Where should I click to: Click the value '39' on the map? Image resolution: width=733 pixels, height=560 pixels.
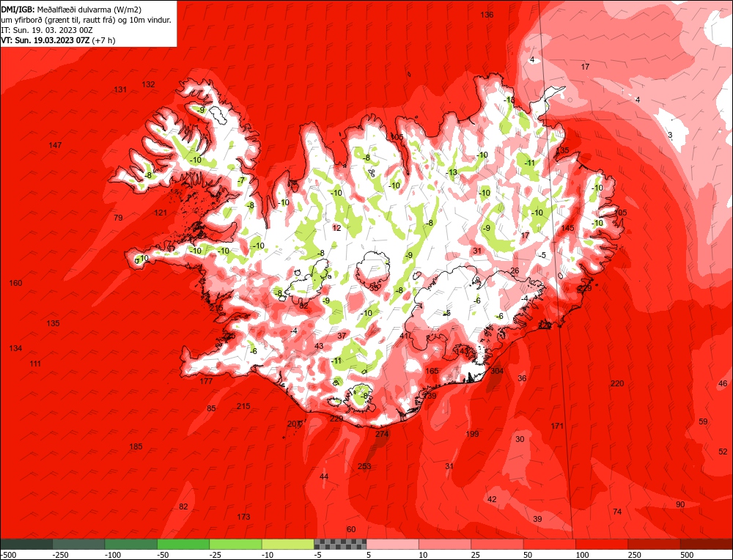tap(537, 519)
